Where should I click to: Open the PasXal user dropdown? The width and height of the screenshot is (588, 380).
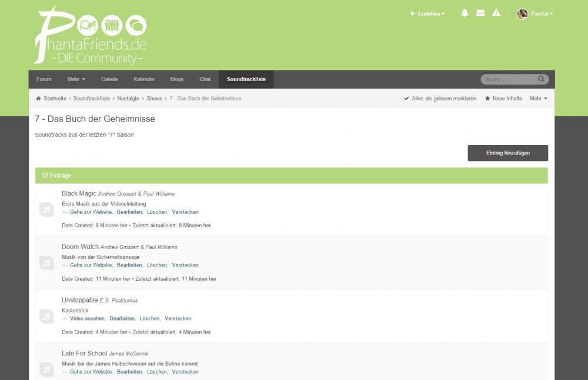(542, 14)
